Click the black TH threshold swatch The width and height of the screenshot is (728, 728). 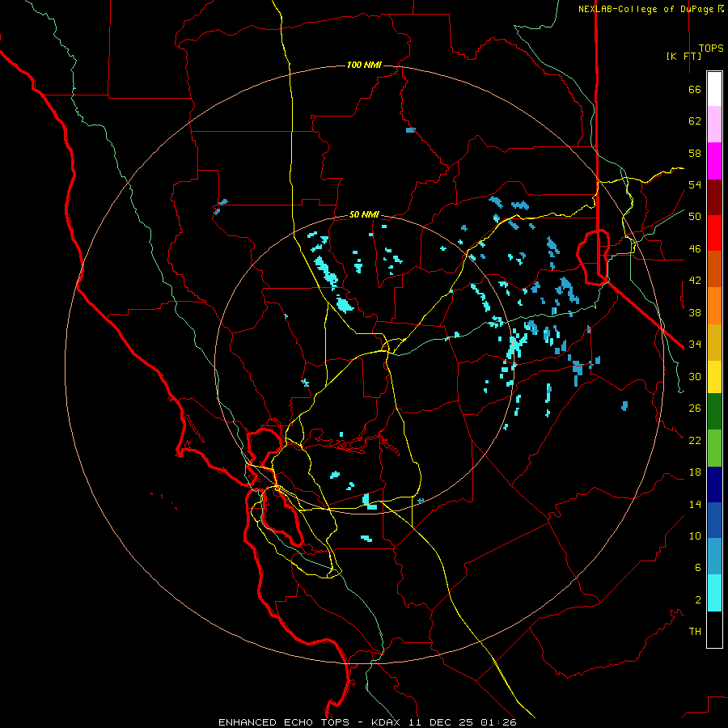pos(714,629)
